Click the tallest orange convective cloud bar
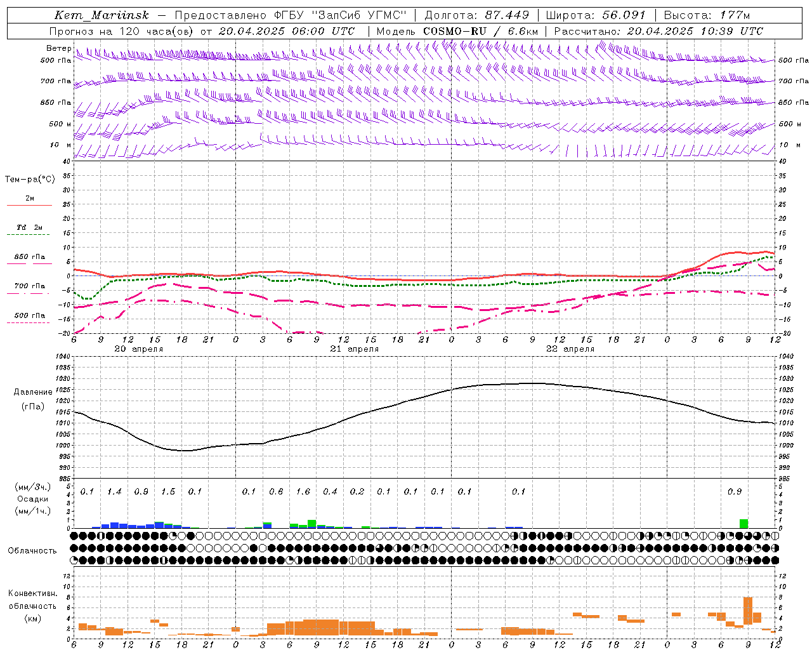 (x=748, y=611)
